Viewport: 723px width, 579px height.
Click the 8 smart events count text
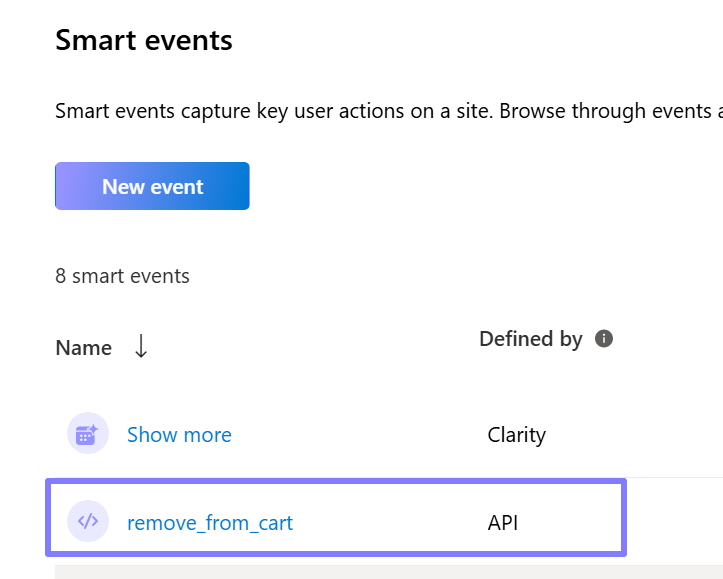click(x=122, y=276)
